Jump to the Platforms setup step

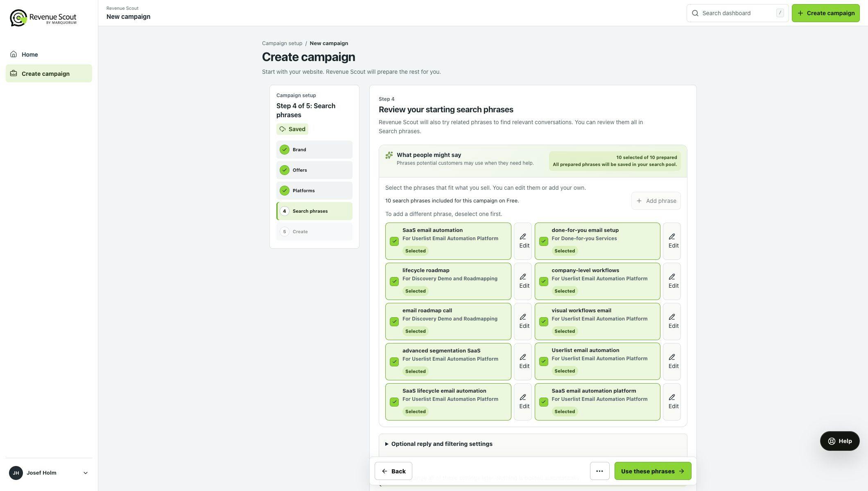point(314,191)
